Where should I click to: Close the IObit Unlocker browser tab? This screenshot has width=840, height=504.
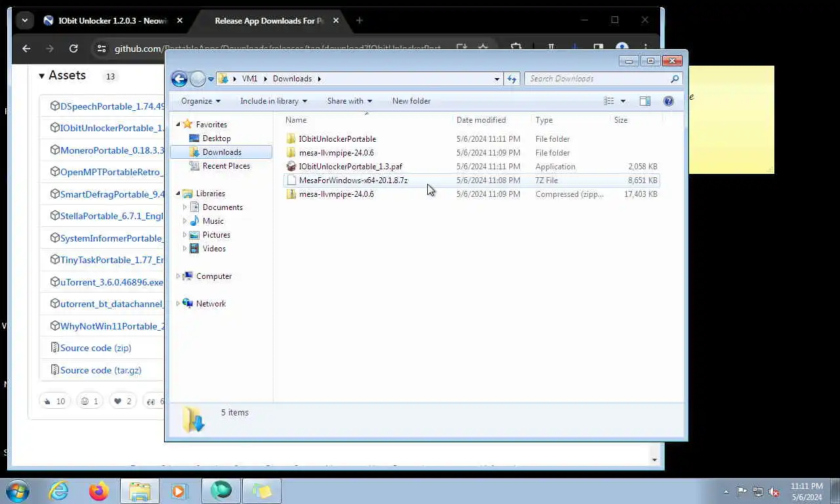180,20
